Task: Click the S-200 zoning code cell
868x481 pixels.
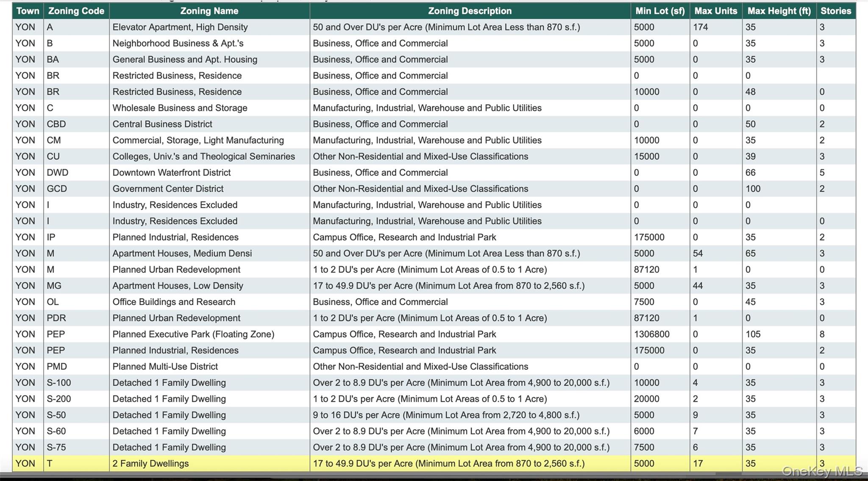Action: click(59, 399)
